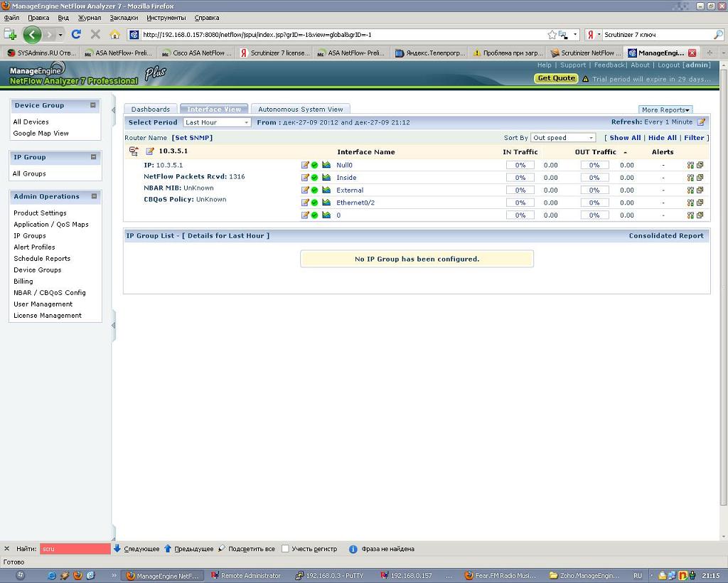Collapse the left sidebar with the upper arrow handle
Screen dimensions: 728x583
114,110
